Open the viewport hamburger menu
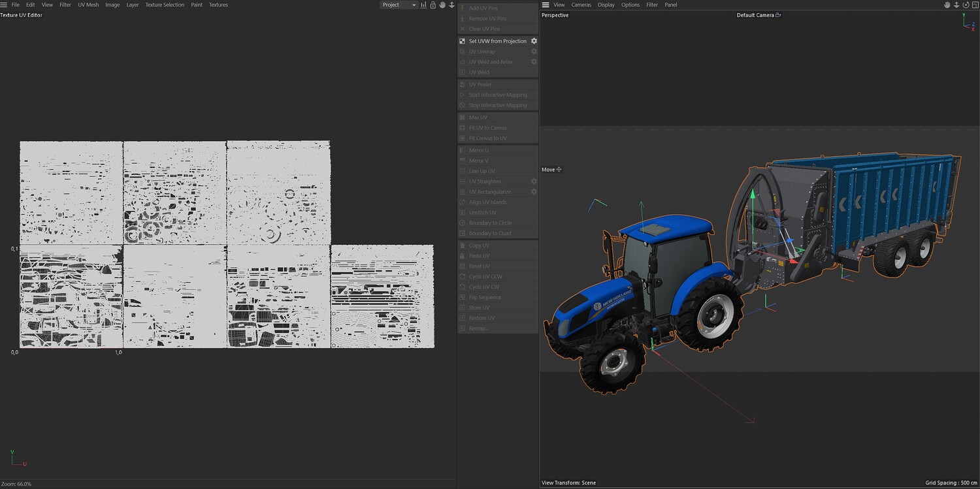This screenshot has width=980, height=489. click(546, 5)
